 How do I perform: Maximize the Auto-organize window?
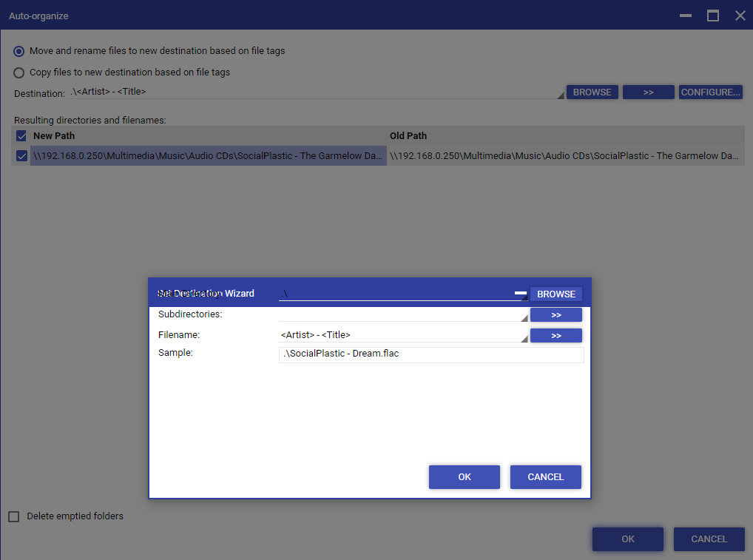tap(713, 16)
